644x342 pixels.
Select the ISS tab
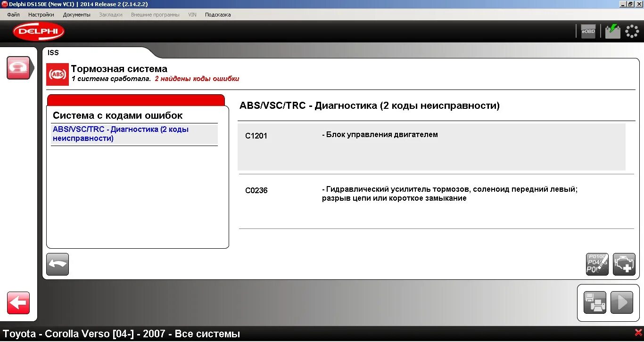(53, 53)
